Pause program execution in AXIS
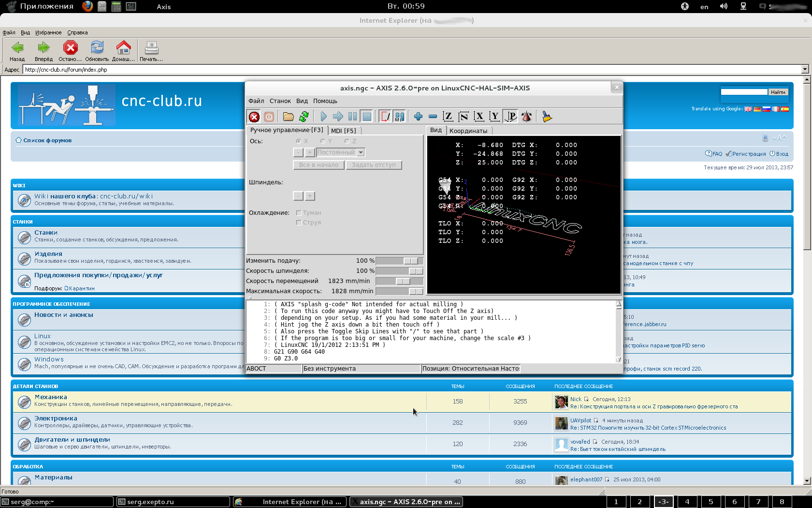This screenshot has height=508, width=812. pos(352,117)
